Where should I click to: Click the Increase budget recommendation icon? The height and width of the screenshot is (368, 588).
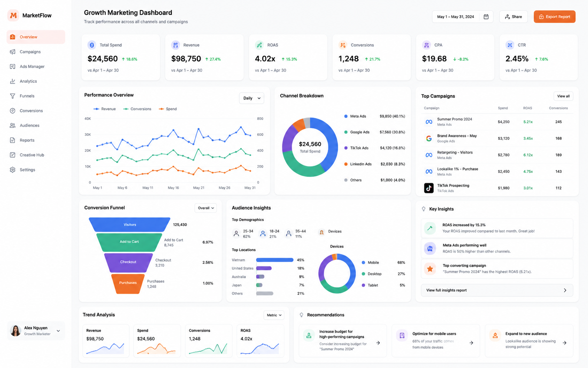(309, 335)
